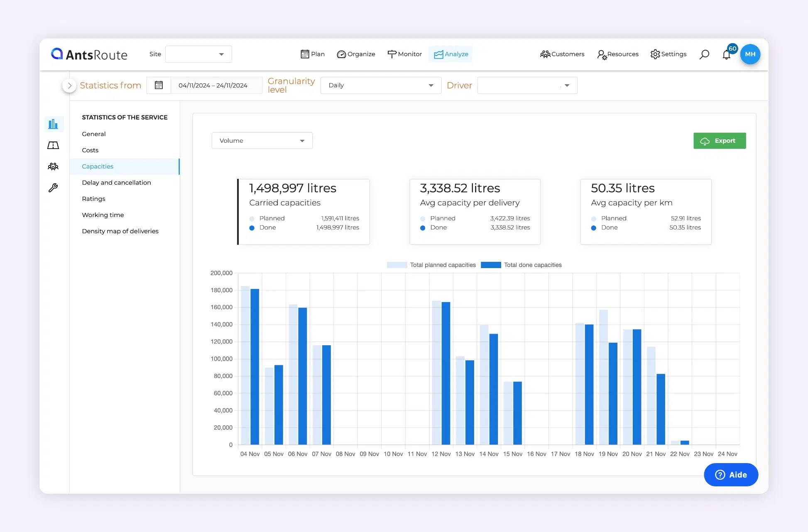The width and height of the screenshot is (808, 532).
Task: Open the Daily granularity dropdown
Action: (381, 85)
